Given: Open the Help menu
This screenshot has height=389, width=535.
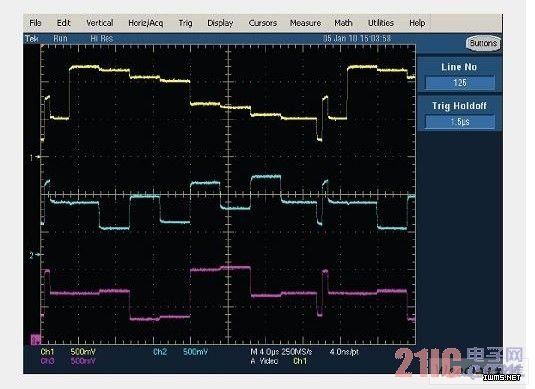Looking at the screenshot, I should point(417,23).
